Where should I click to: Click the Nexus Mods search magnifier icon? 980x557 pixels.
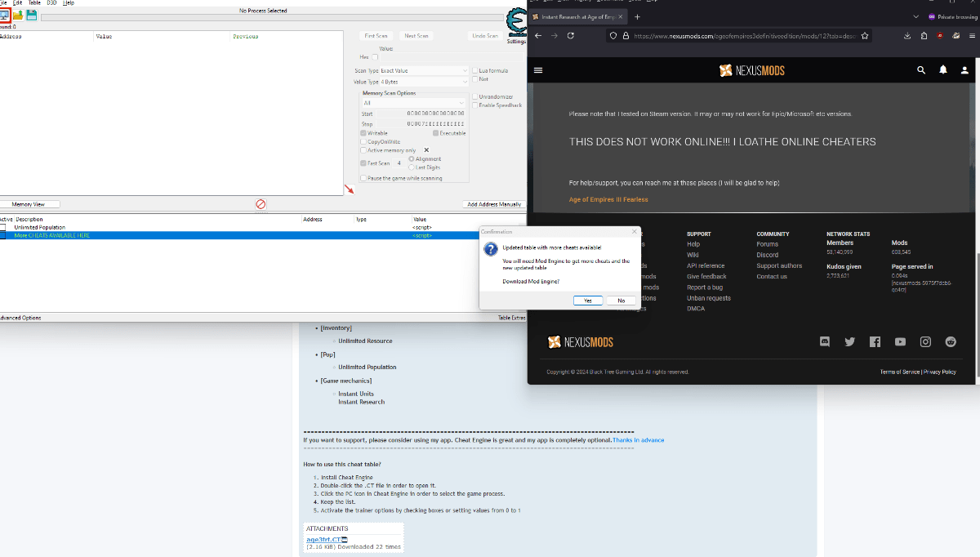click(921, 71)
